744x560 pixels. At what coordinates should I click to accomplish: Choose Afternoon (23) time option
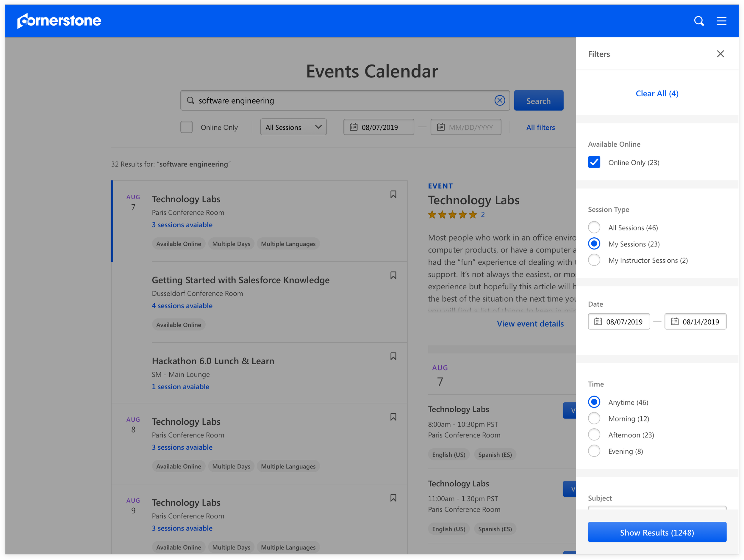point(594,434)
